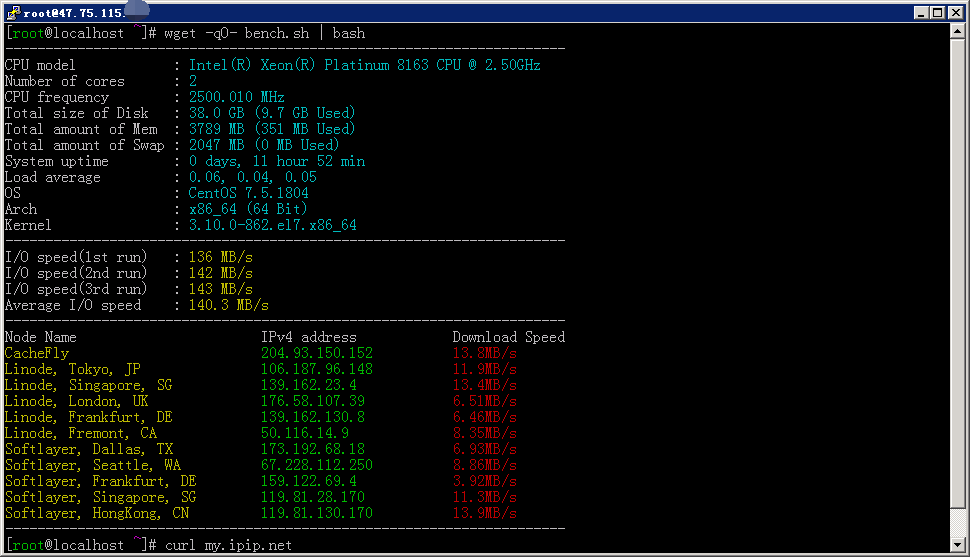Click the IPv4 address 204.93.150.152
The image size is (970, 557).
(316, 353)
